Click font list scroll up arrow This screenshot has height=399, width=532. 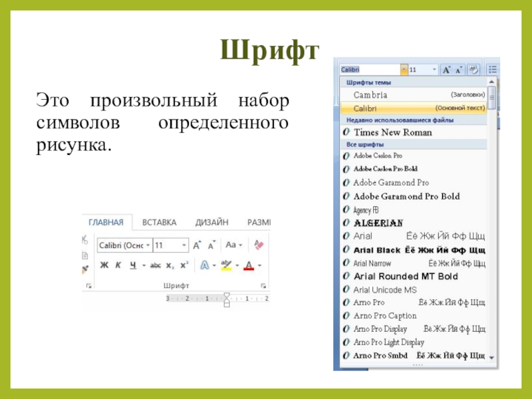point(491,82)
